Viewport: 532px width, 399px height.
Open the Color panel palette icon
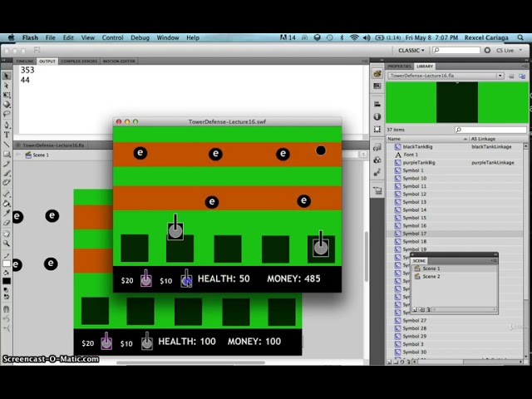[x=377, y=73]
